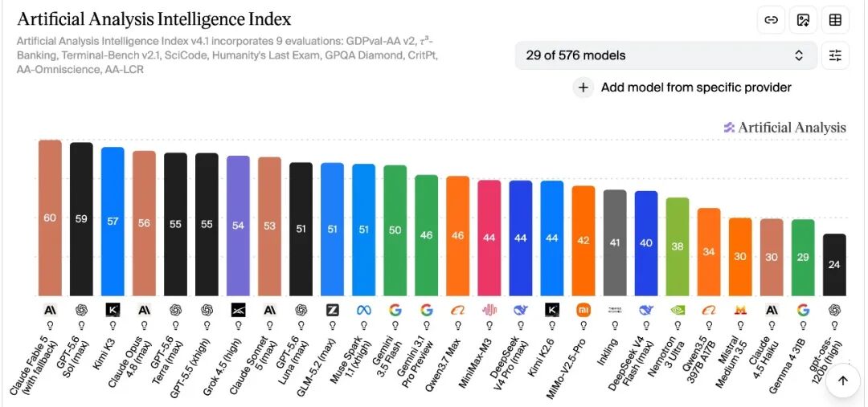Click the lightbulb under gpt-oss-120b
The height and width of the screenshot is (407, 868).
[834, 325]
